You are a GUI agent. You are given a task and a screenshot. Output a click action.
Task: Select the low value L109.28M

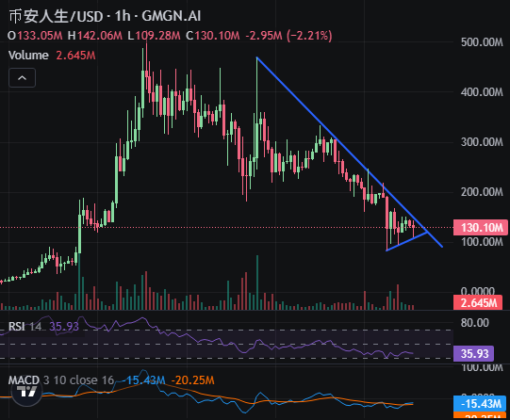coord(154,36)
